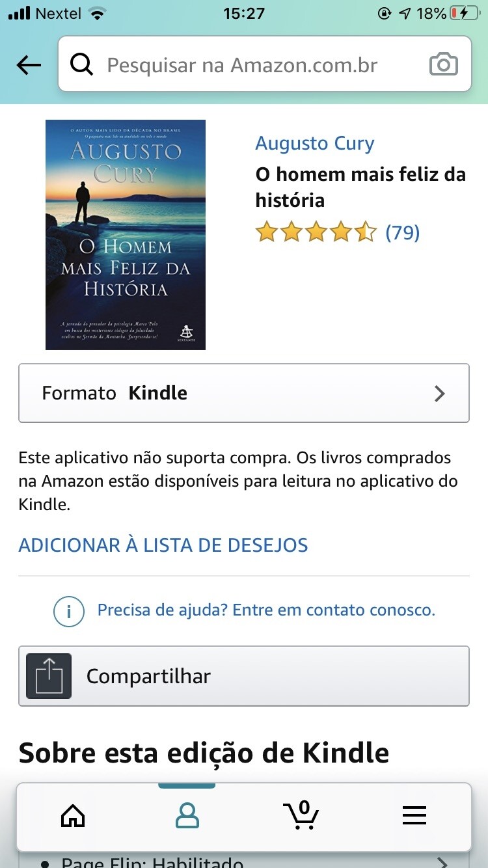The width and height of the screenshot is (488, 868).
Task: Open the account profile icon
Action: click(187, 815)
